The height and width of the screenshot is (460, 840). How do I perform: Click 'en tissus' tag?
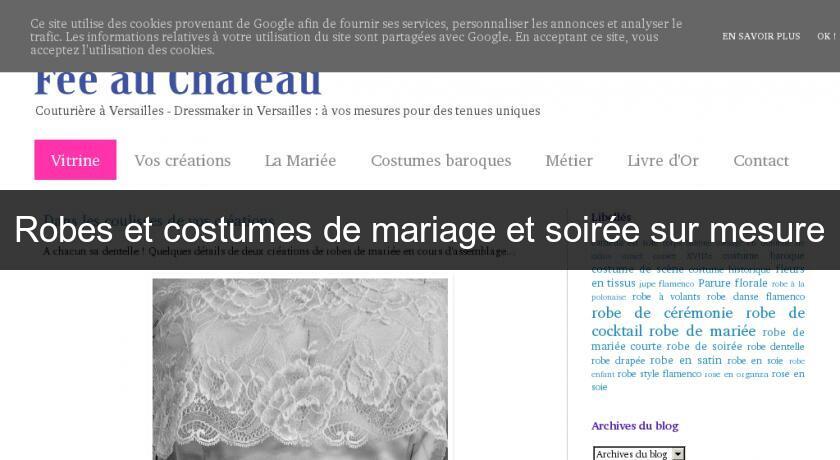613,283
